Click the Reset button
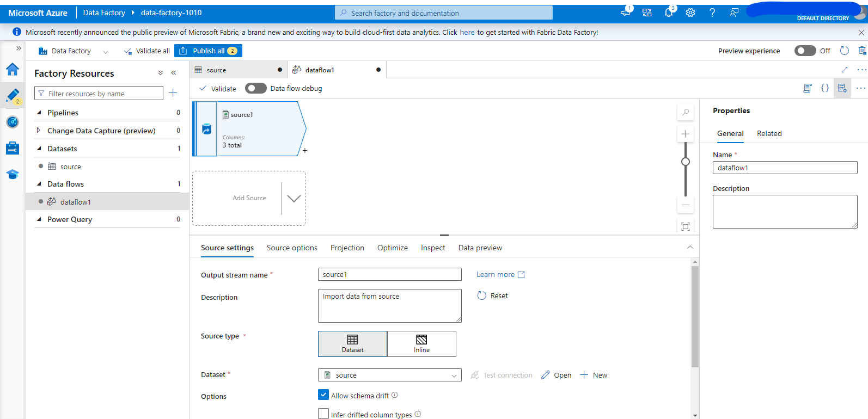 point(493,295)
